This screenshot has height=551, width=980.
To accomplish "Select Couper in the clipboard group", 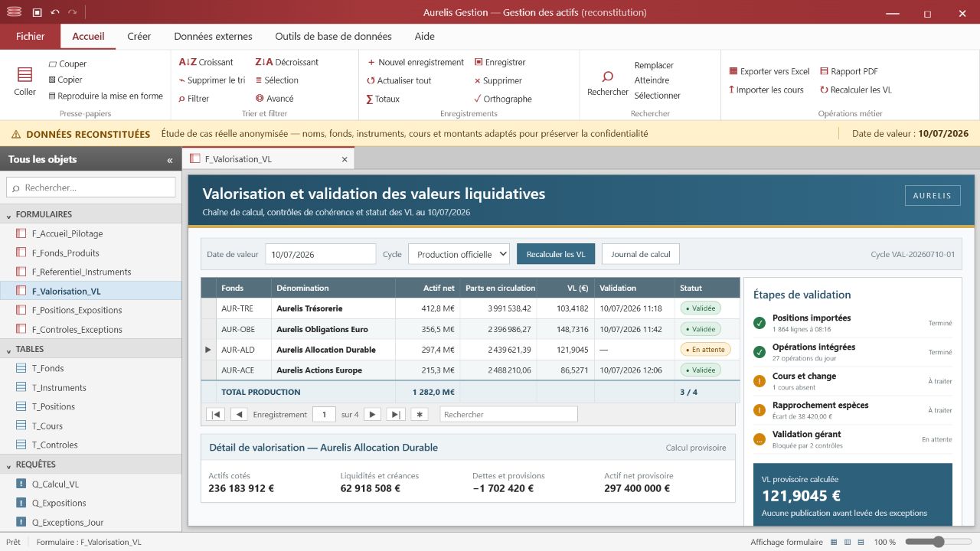I will coord(67,64).
